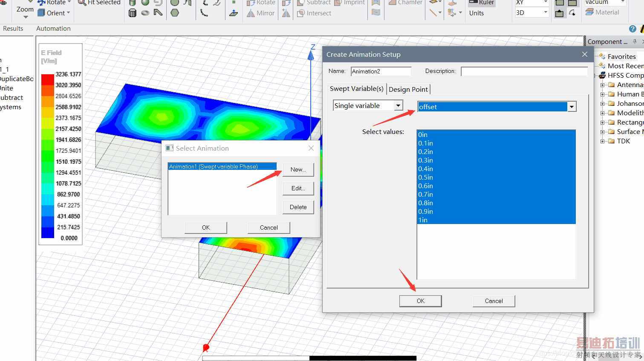Viewport: 644px width, 361px height.
Task: Click the HFSS Components library icon
Action: (x=602, y=76)
